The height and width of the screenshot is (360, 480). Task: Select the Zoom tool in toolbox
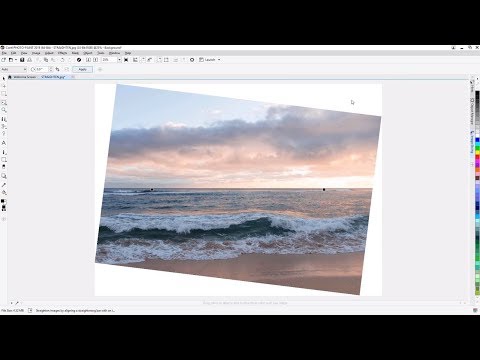tap(4, 110)
